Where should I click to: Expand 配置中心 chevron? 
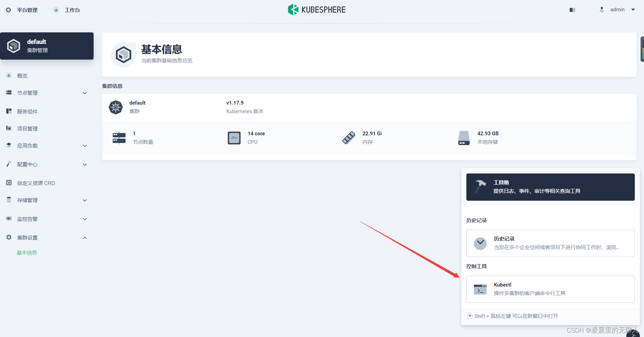[85, 165]
